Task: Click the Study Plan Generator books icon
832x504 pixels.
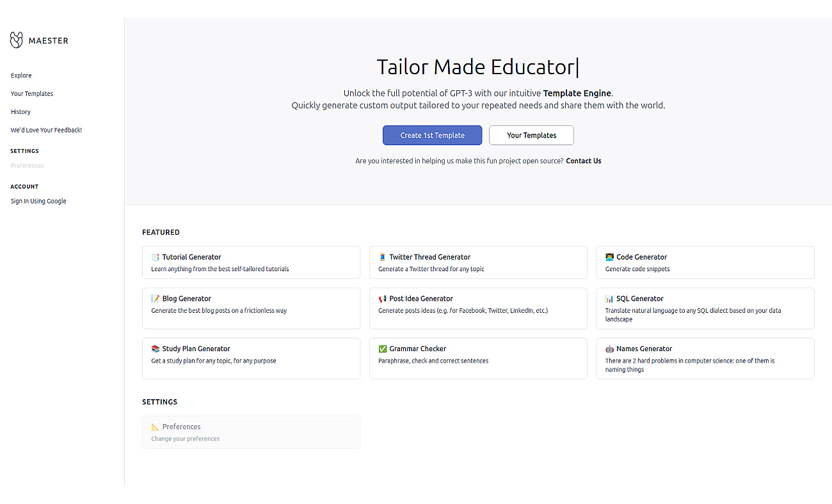Action: coord(156,349)
